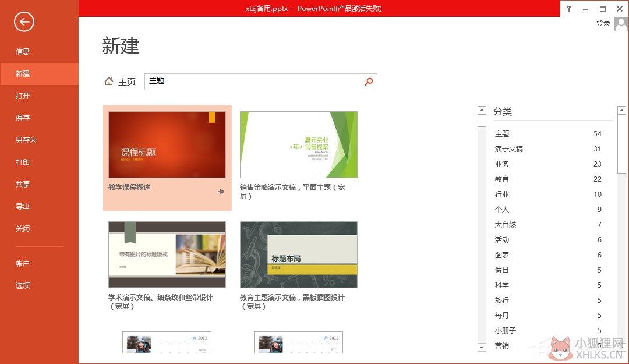Click the 教育主题演示文稿，黑板插图设计 caption

[292, 302]
